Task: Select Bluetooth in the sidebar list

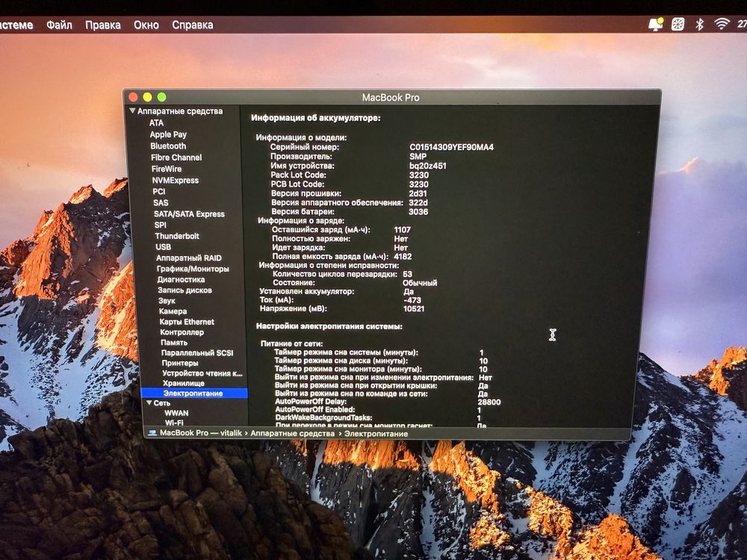Action: point(168,146)
